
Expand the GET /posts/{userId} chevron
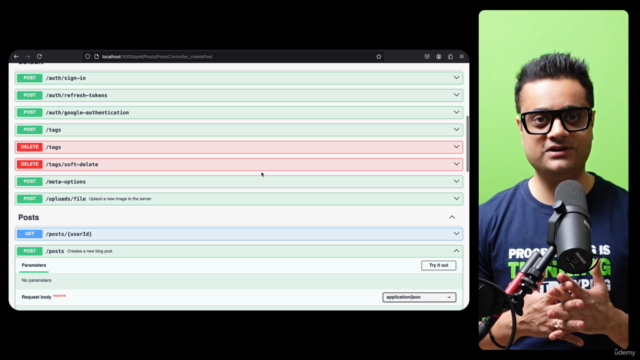click(456, 234)
